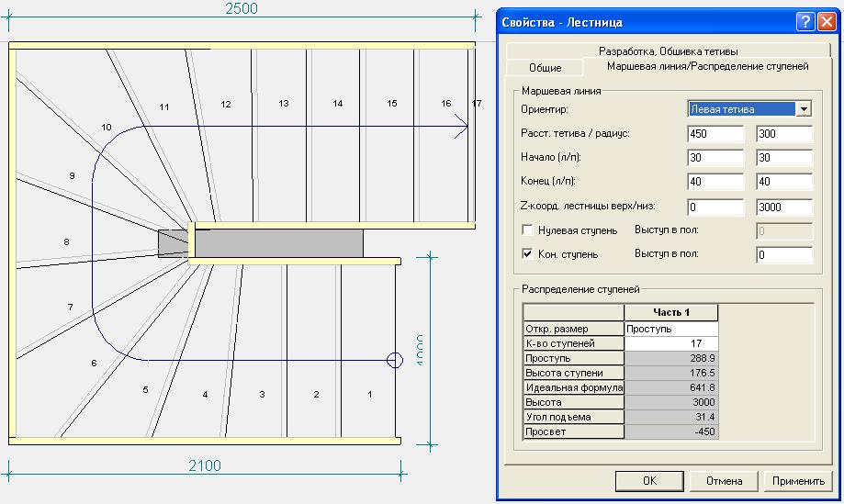Screen dimensions: 844x504
Task: Click stair step number 8 in drawing
Action: pyautogui.click(x=66, y=242)
